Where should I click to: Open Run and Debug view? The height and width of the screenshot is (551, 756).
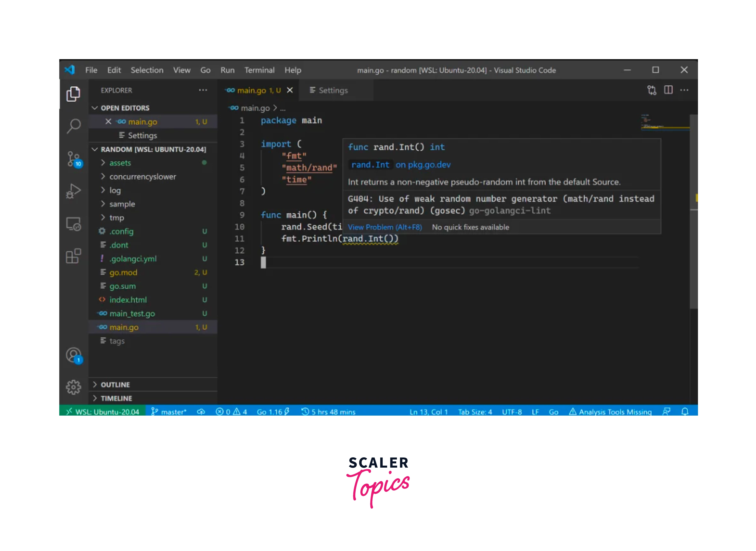click(74, 191)
